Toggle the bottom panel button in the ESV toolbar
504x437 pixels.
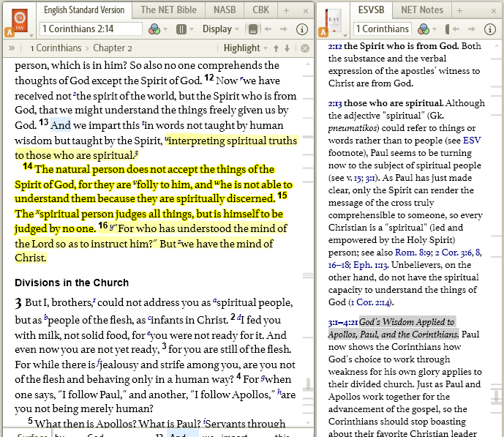253,29
